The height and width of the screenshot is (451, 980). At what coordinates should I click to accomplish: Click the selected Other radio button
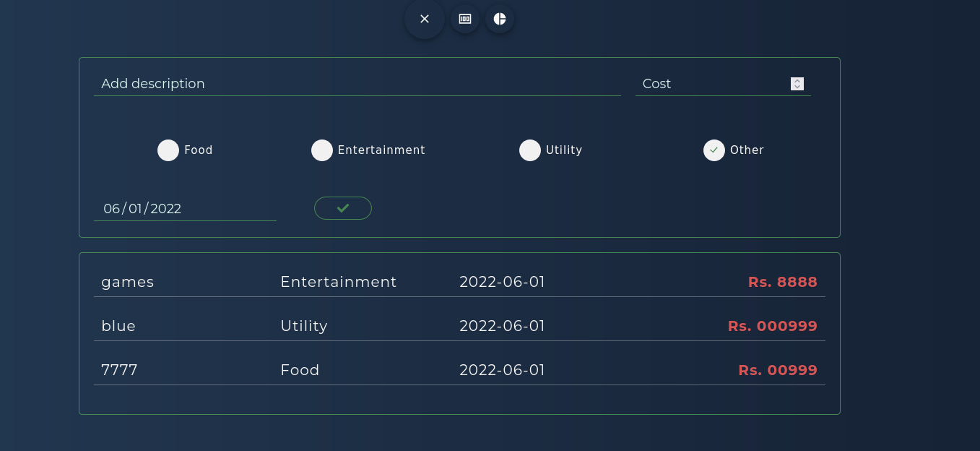[714, 150]
